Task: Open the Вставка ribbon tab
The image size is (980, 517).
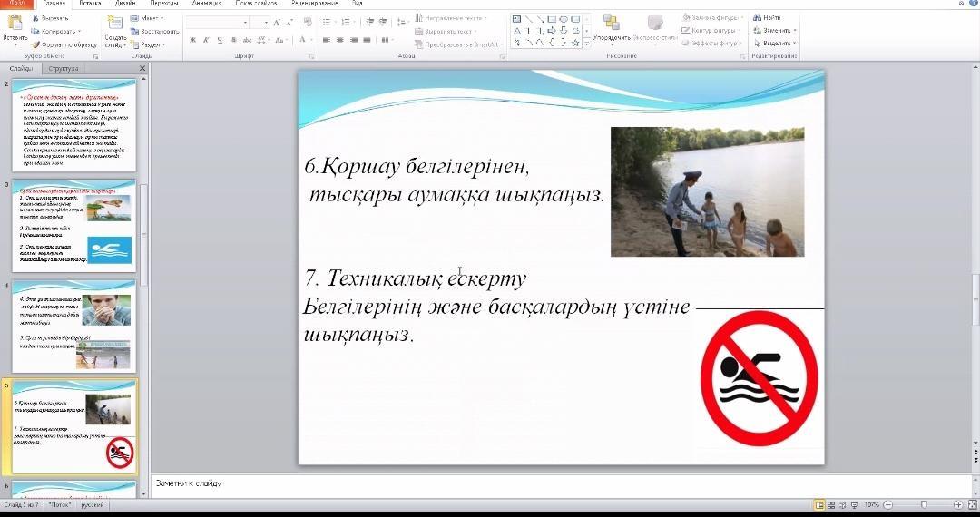Action: [90, 4]
